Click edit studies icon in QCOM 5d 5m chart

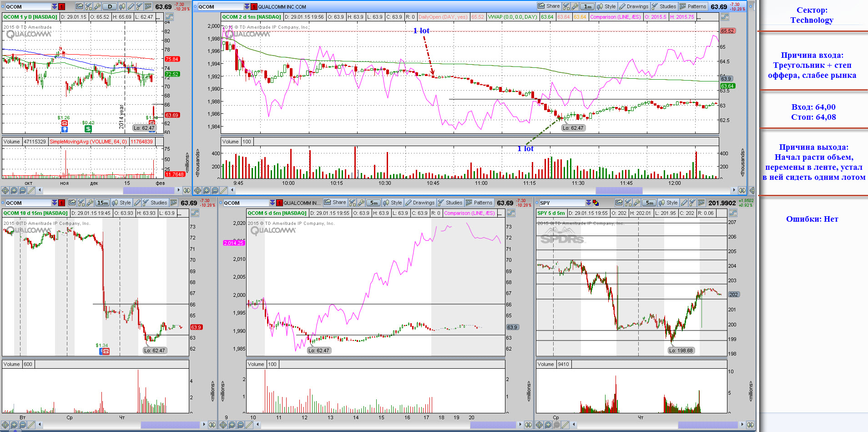point(352,203)
